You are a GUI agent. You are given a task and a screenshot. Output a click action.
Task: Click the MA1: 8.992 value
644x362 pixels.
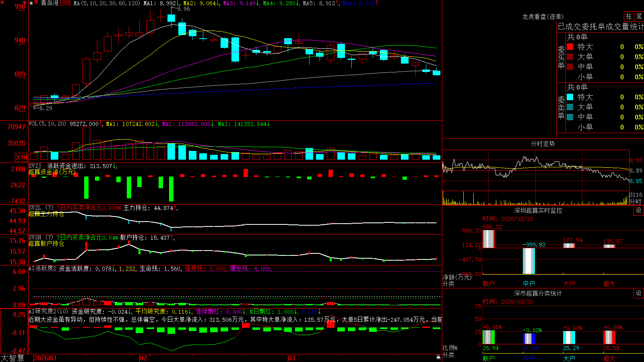pos(161,3)
